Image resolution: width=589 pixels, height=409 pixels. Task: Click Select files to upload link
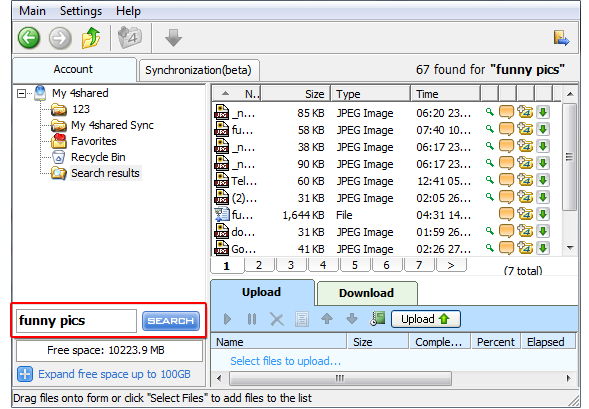pos(285,361)
